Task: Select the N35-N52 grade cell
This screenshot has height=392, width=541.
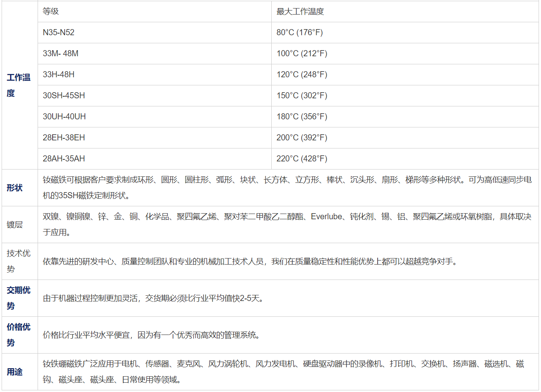Action: (x=59, y=33)
